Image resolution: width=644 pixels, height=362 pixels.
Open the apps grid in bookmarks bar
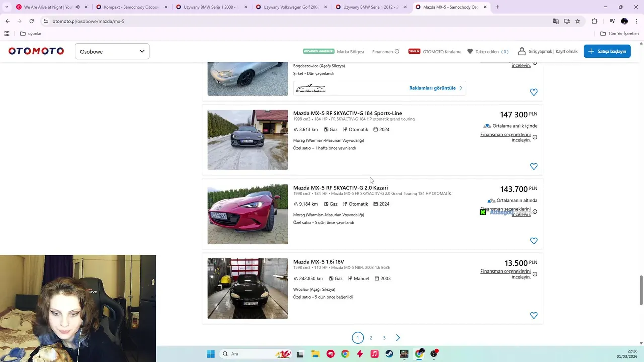(7, 34)
